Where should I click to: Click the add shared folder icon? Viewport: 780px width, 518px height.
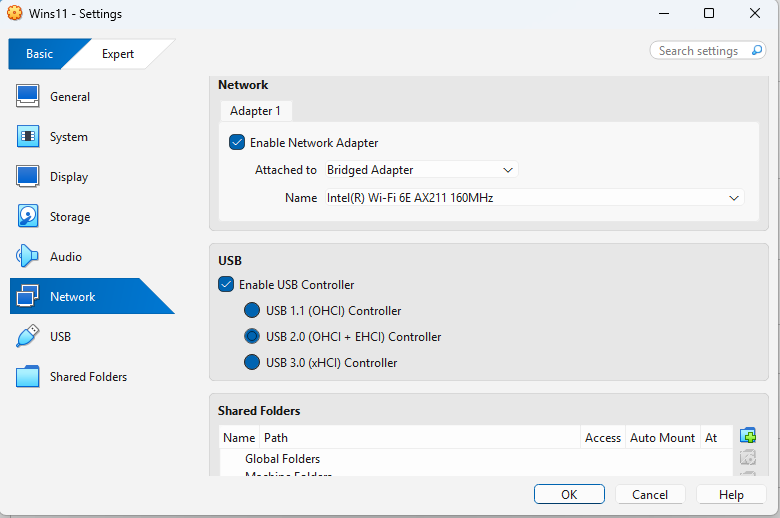[747, 436]
